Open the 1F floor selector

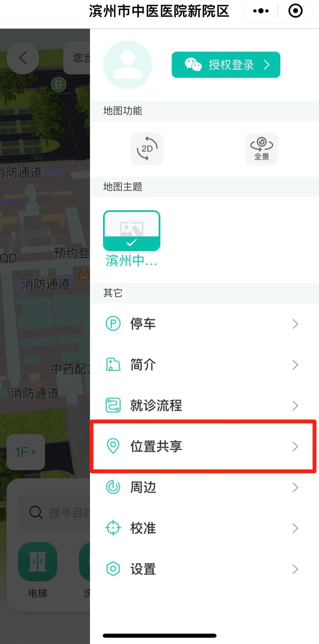[26, 452]
